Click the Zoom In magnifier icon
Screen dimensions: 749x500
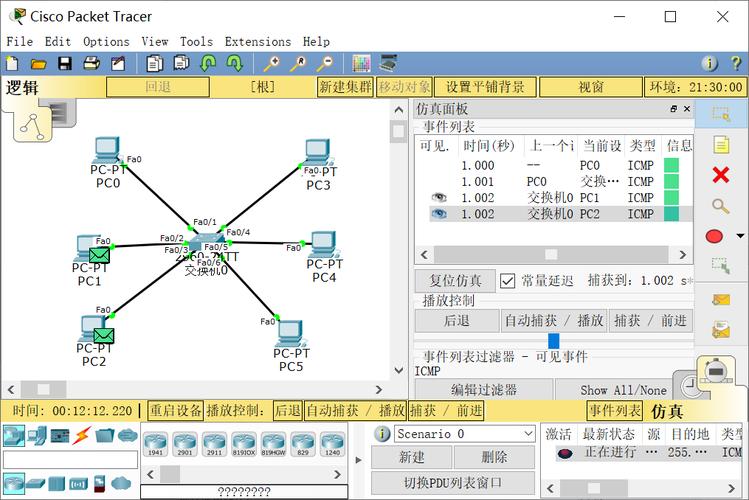coord(272,64)
